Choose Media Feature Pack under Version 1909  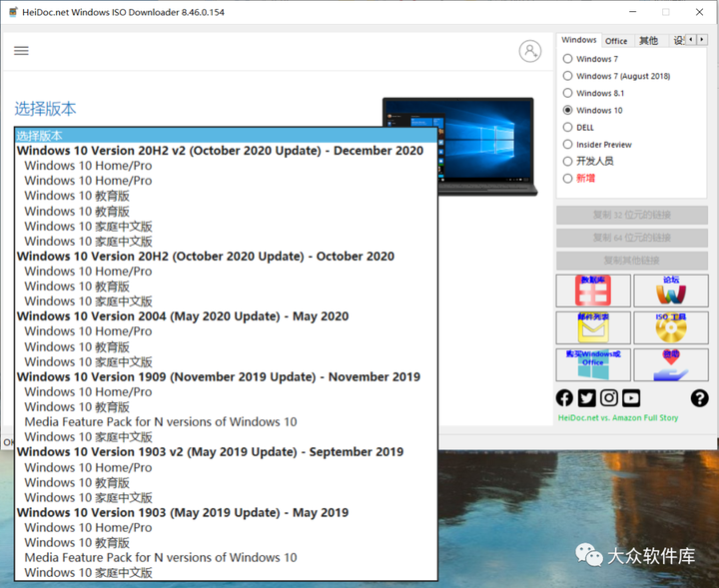click(x=226, y=421)
